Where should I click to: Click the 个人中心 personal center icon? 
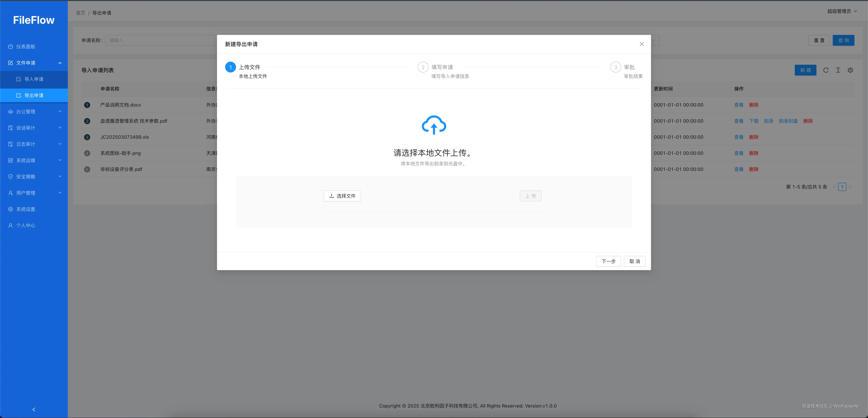10,225
